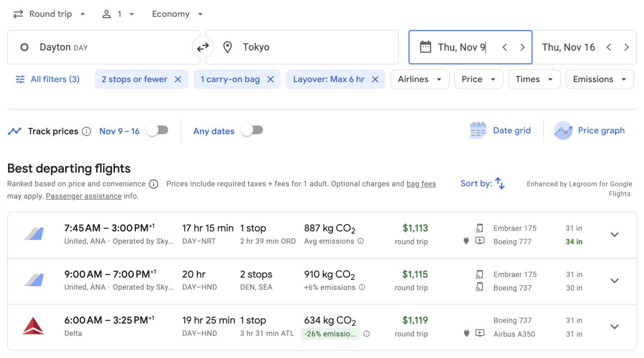Click the departure date calendar icon
This screenshot has width=644, height=358.
pos(425,47)
